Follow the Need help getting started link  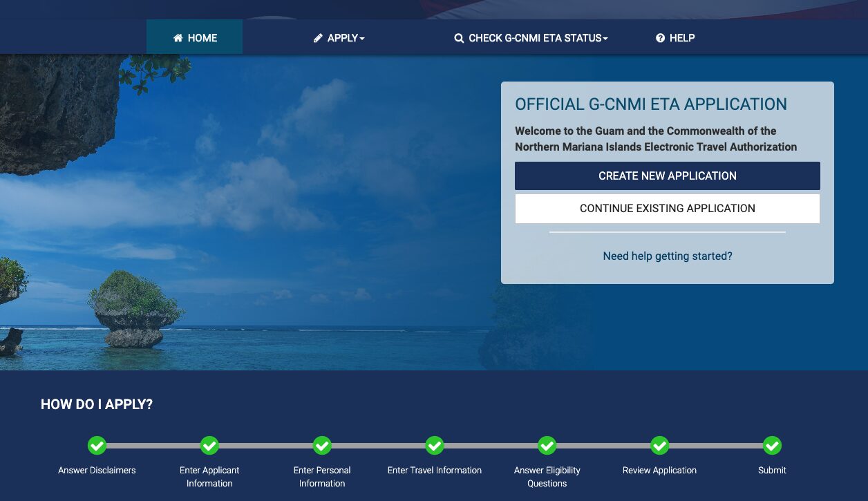(x=668, y=256)
